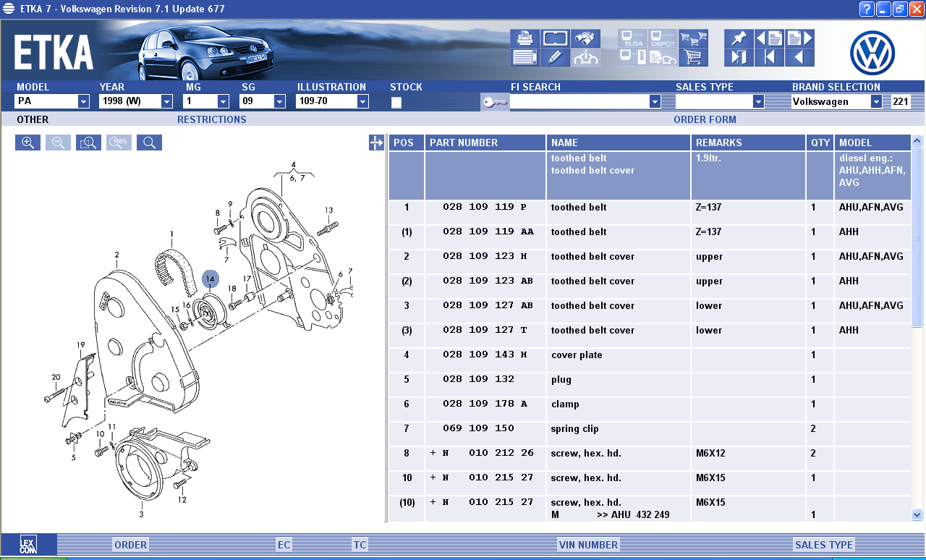Click the help question mark button
Image resolution: width=926 pixels, height=560 pixels.
pyautogui.click(x=866, y=9)
